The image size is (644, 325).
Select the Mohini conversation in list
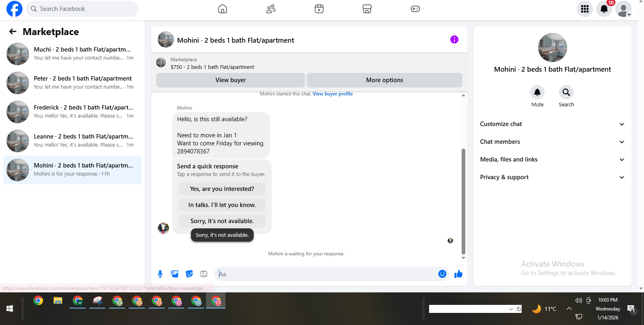tap(72, 170)
